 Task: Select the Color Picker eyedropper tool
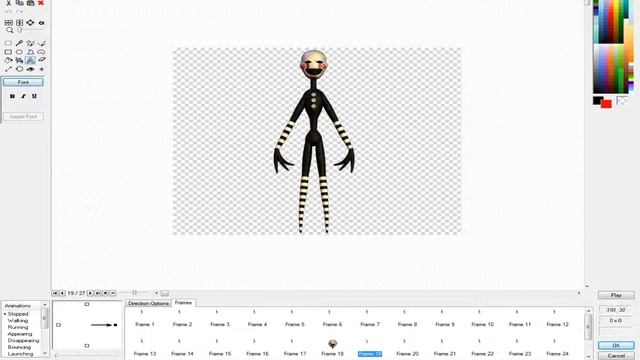tap(19, 43)
